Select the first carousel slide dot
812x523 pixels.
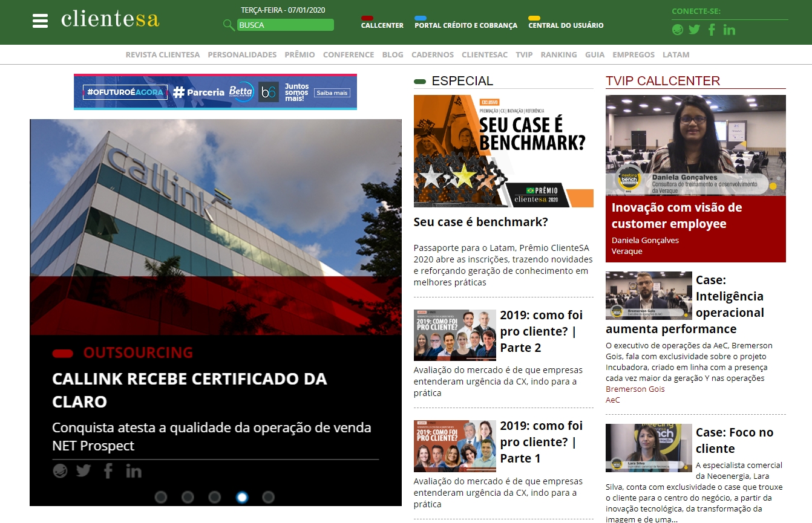tap(161, 497)
